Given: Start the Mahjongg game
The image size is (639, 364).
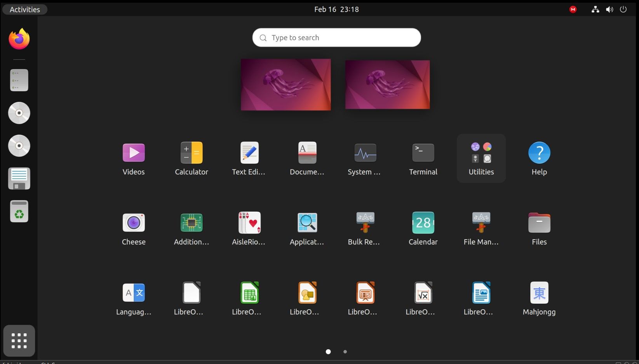Looking at the screenshot, I should (539, 293).
